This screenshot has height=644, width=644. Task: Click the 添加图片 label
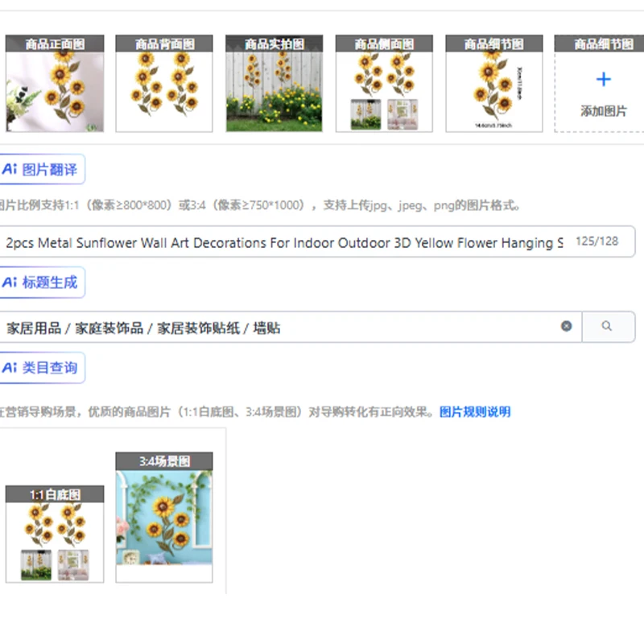603,111
